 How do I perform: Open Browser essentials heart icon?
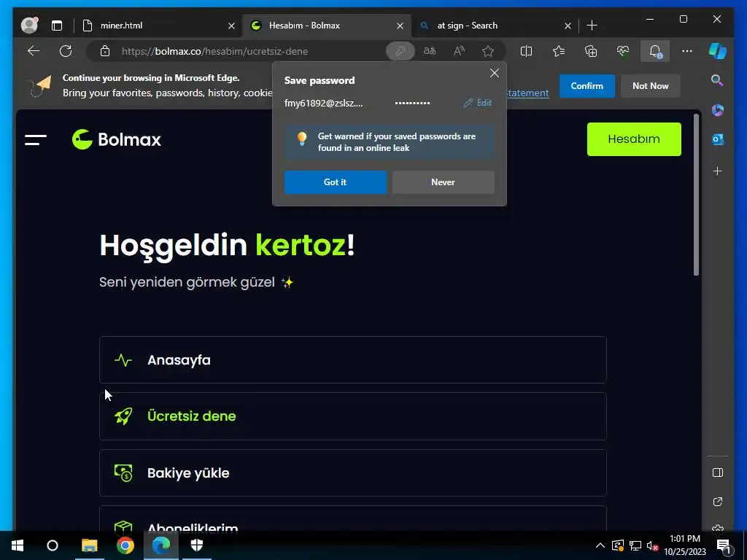[623, 51]
